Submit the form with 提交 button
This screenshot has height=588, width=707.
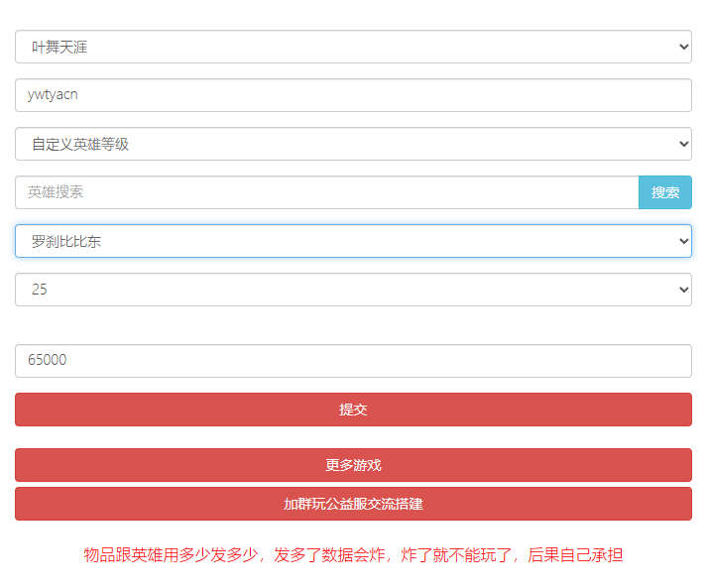point(353,410)
